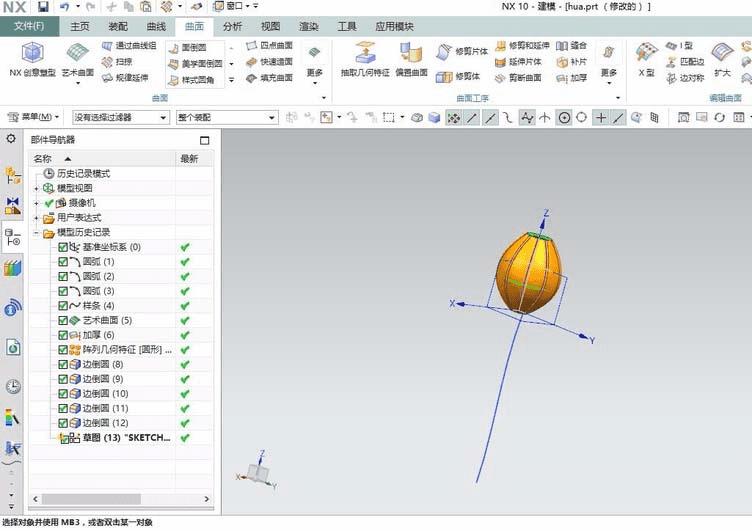Open the assembly navigator sidebar tab
The width and height of the screenshot is (752, 531).
pos(12,176)
